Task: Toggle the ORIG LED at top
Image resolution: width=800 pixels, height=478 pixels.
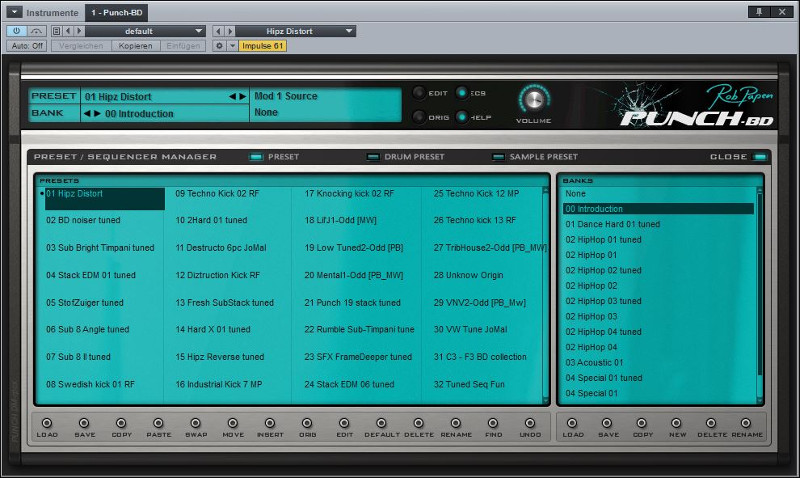Action: pos(419,117)
